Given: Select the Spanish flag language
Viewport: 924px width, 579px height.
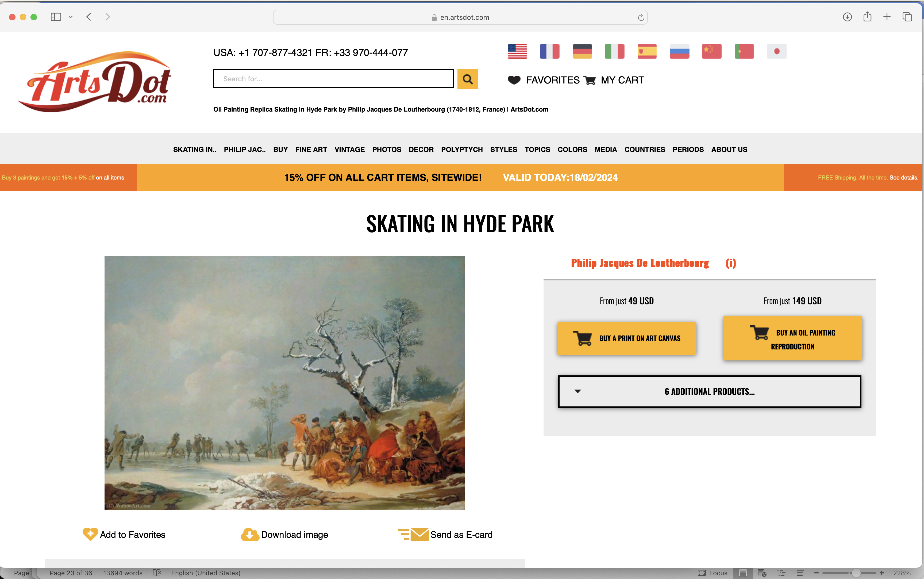Looking at the screenshot, I should click(647, 51).
